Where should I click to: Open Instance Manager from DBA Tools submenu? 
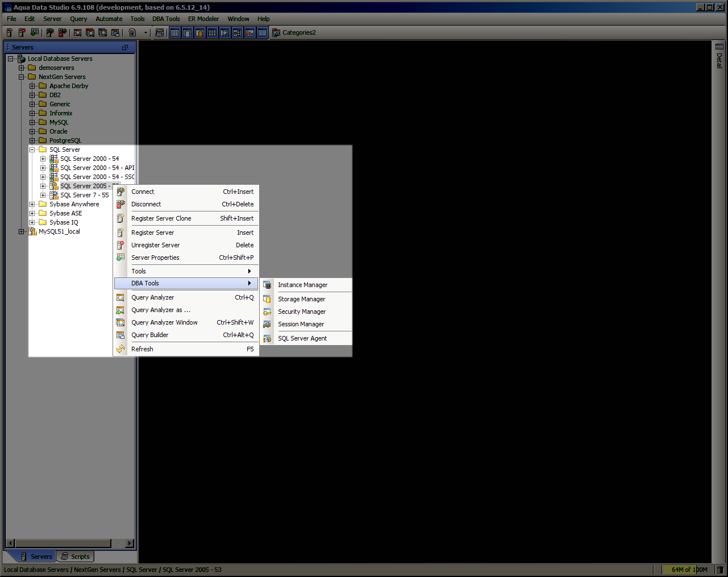click(306, 285)
